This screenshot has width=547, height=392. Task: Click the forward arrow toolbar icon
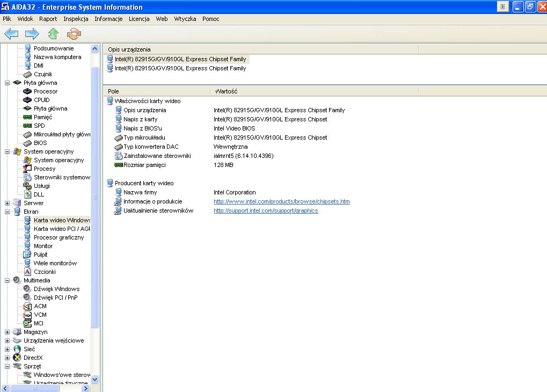[x=32, y=34]
